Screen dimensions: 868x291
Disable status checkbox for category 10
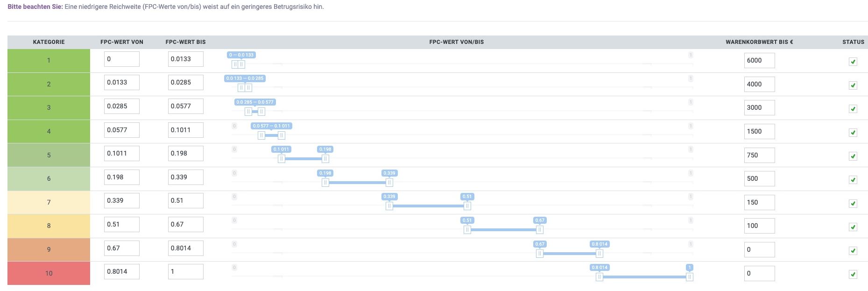coord(853,275)
